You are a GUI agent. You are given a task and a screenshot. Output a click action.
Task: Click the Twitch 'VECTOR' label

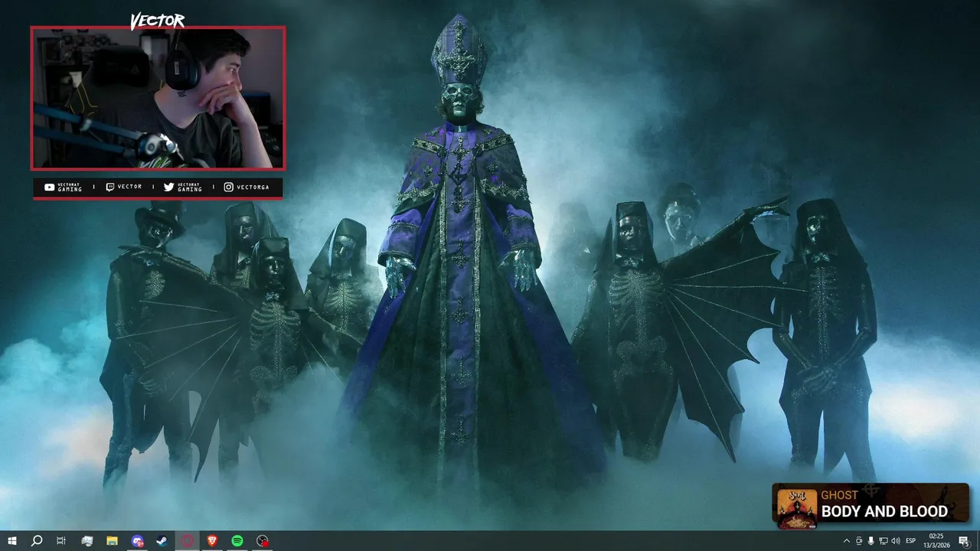(x=129, y=187)
